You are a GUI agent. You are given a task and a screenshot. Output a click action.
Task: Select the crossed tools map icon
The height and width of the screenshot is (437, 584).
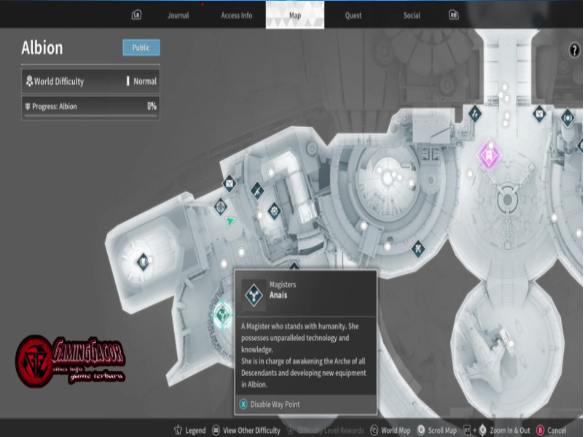click(x=418, y=249)
